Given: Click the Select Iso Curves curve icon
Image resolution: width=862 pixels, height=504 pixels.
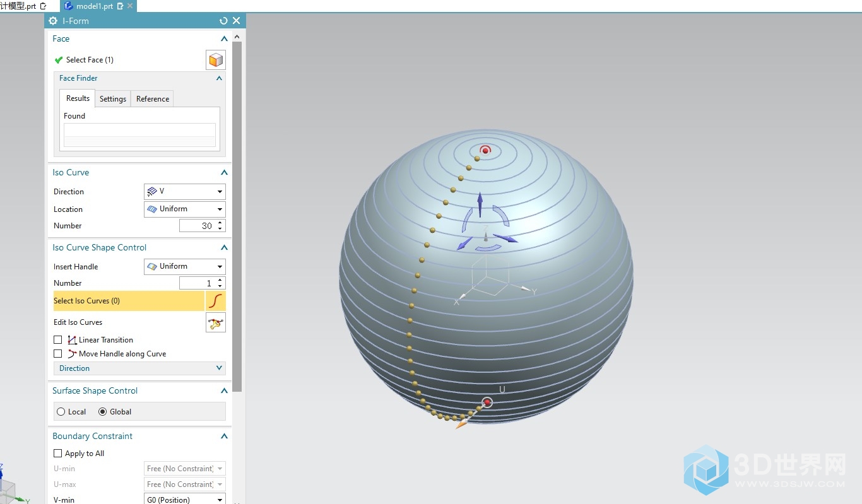Looking at the screenshot, I should point(216,301).
